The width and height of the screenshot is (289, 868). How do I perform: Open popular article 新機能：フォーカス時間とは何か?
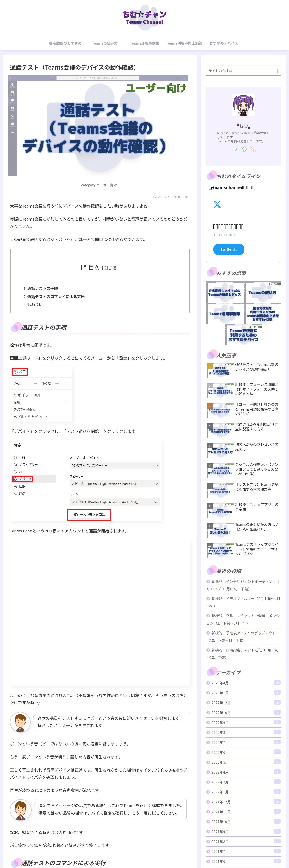[244, 390]
